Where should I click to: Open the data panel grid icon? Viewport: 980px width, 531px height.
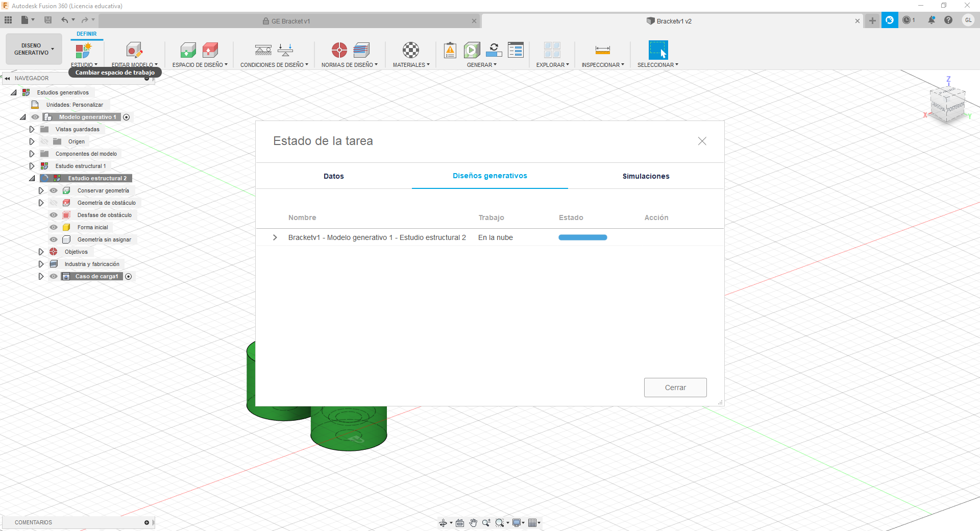[8, 20]
